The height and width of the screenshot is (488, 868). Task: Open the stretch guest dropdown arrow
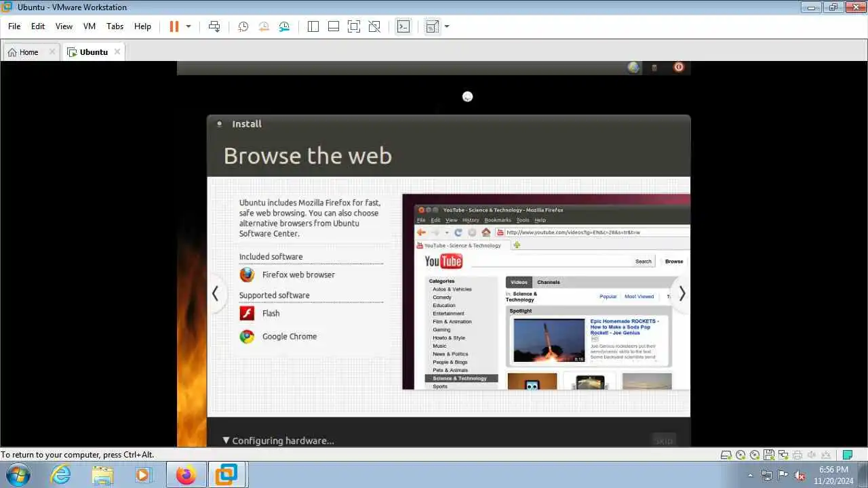(x=447, y=26)
